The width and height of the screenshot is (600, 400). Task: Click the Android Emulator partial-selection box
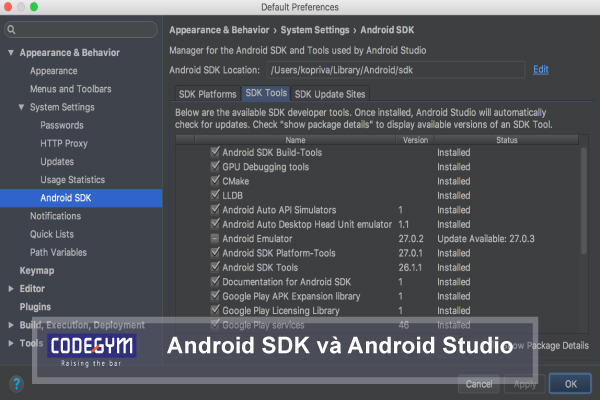(x=215, y=239)
